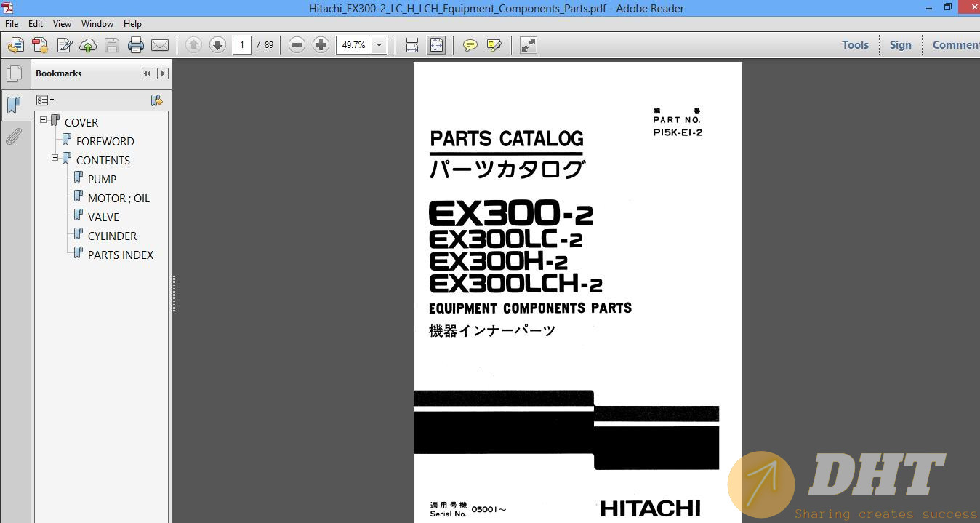980x523 pixels.
Task: Open the Sign pane
Action: [900, 45]
